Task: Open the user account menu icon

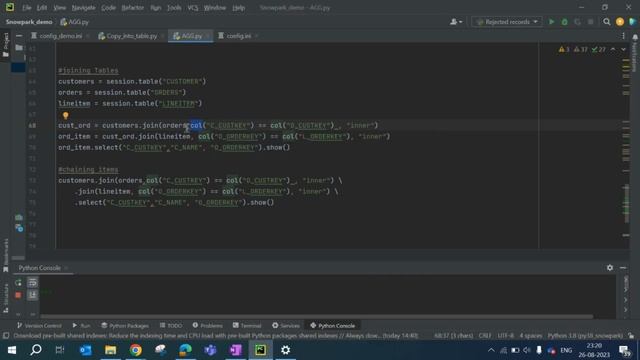Action: pos(456,22)
